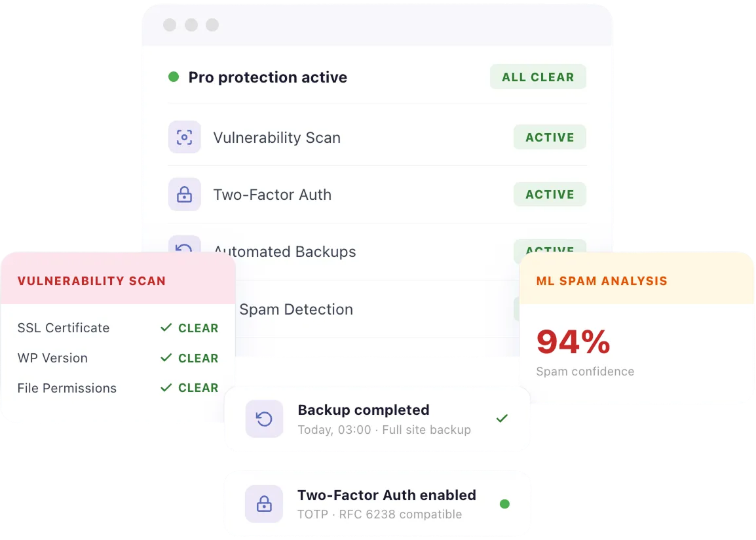
Task: Click the VULNERABILITY SCAN card header
Action: tap(92, 281)
